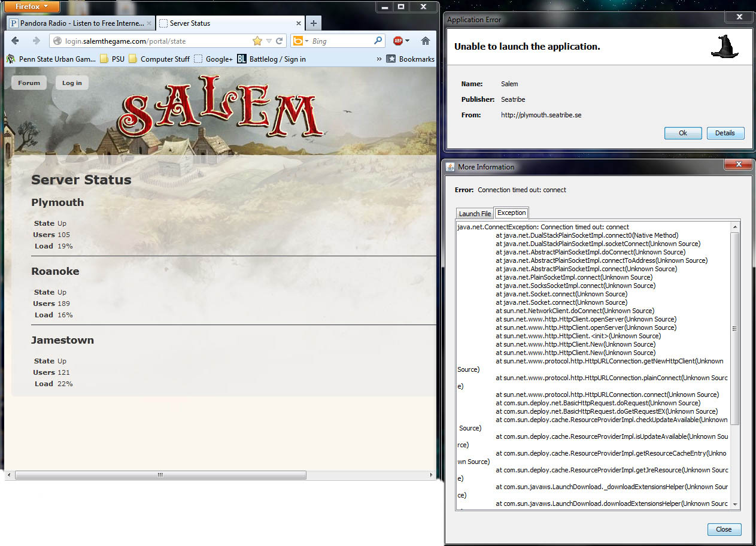The width and height of the screenshot is (756, 546).
Task: Close the More Information window
Action: 738,164
